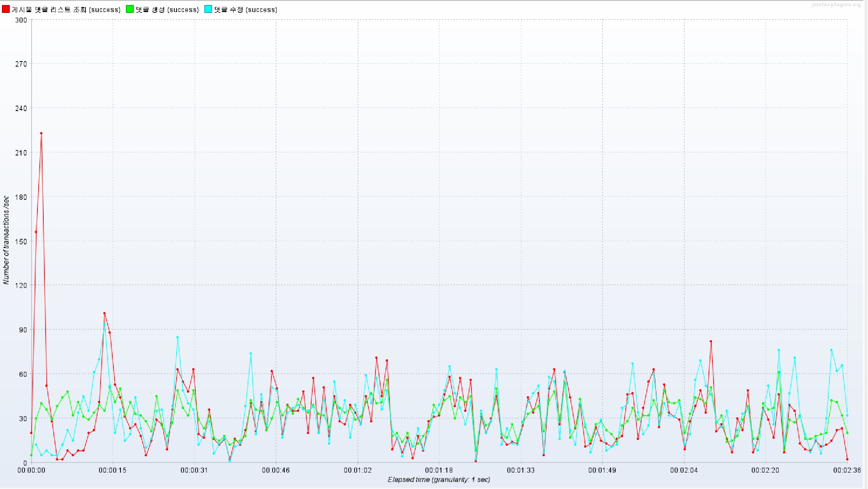Click the red peak data point near 220
868x489 pixels.
coord(41,133)
